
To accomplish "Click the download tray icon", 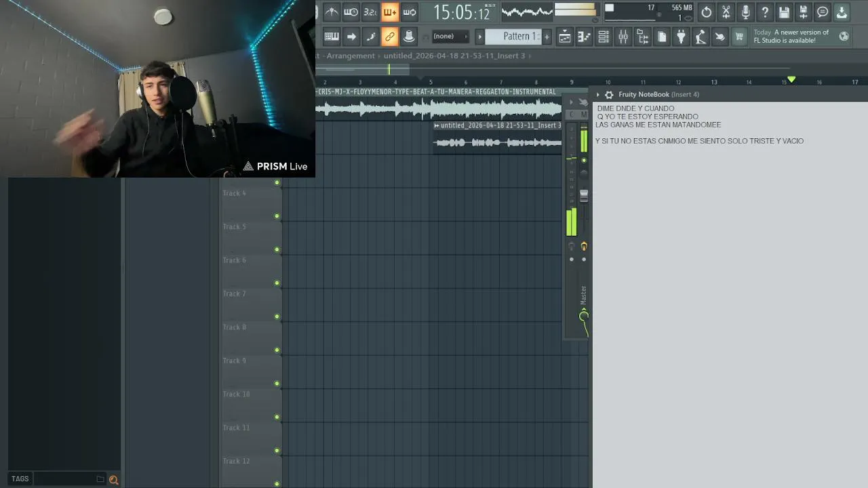I will point(842,12).
